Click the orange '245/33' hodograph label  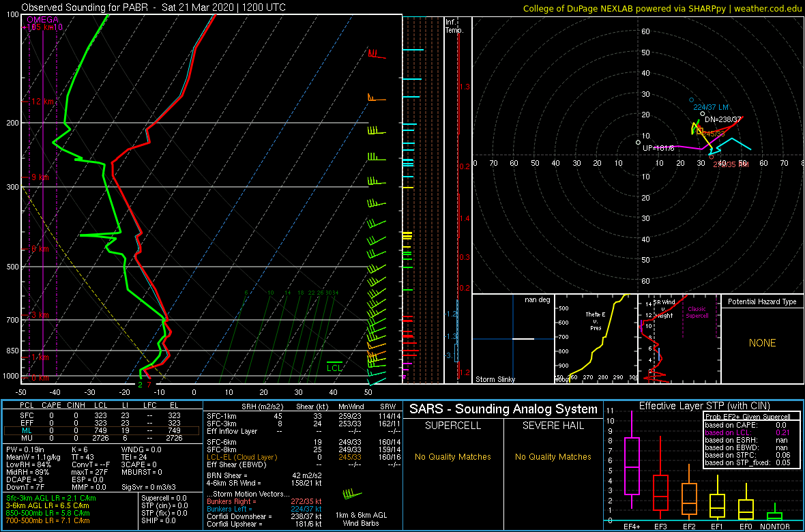pos(713,134)
